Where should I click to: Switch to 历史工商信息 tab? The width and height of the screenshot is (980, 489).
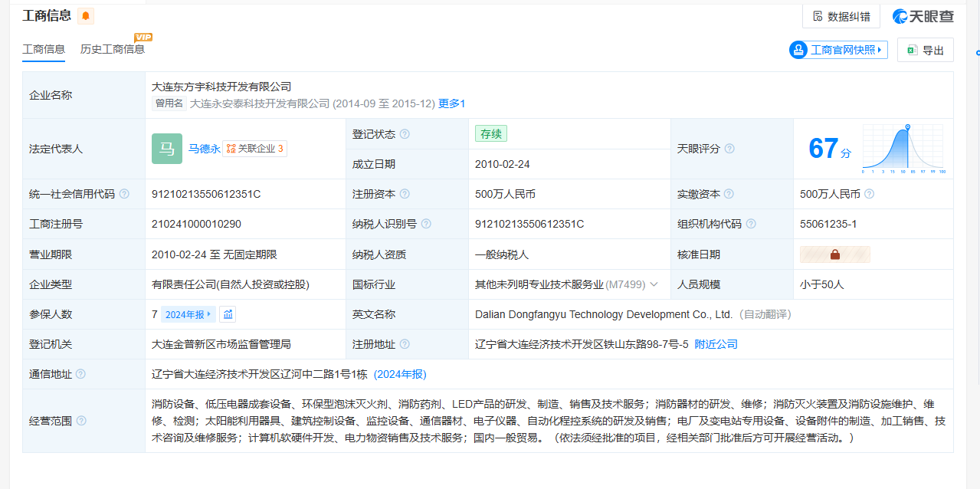tap(113, 49)
